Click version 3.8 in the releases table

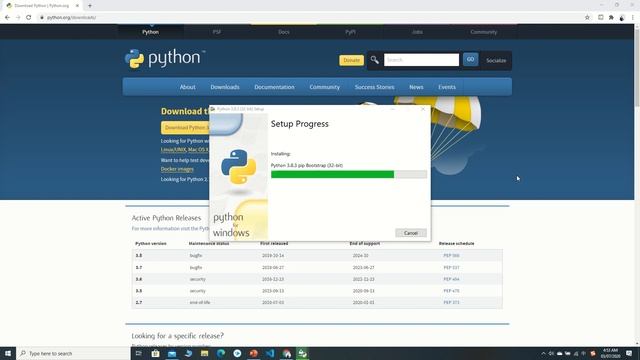click(x=139, y=256)
